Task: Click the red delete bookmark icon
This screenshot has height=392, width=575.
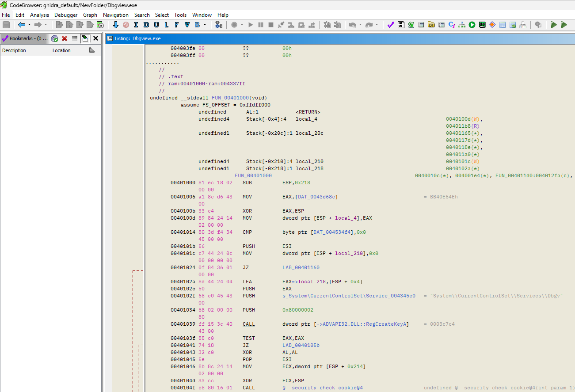Action: pyautogui.click(x=65, y=38)
